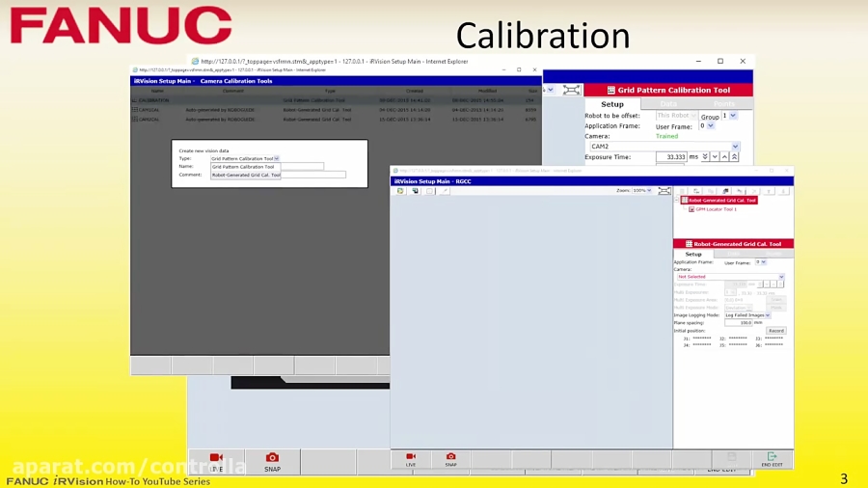
Task: Click fit-to-window icon next to RGCC zoom
Action: tap(665, 191)
